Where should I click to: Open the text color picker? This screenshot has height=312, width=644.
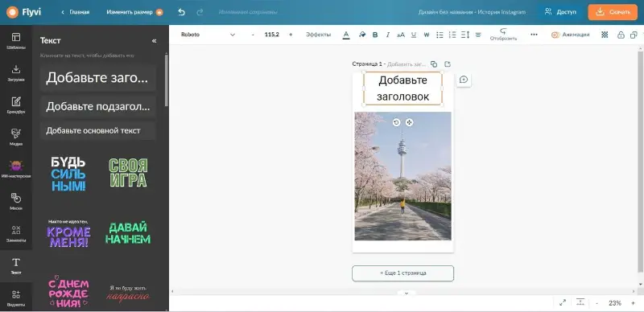(346, 35)
